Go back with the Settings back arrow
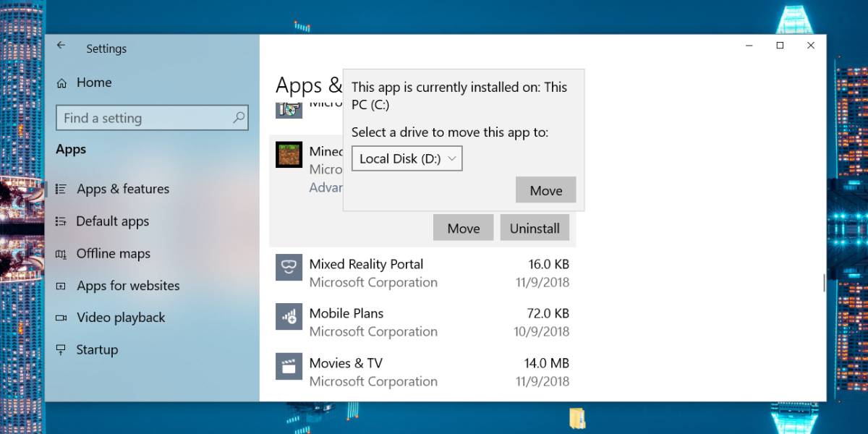868x434 pixels. 61,46
